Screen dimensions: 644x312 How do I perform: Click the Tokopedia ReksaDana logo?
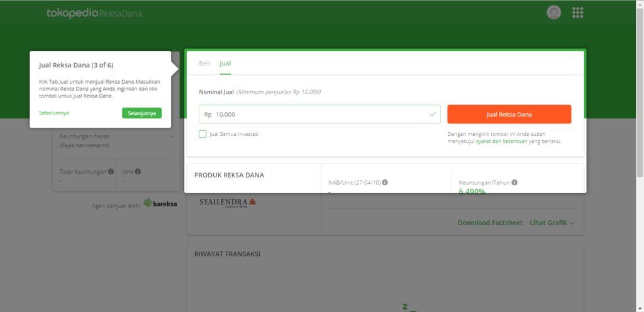(x=94, y=14)
